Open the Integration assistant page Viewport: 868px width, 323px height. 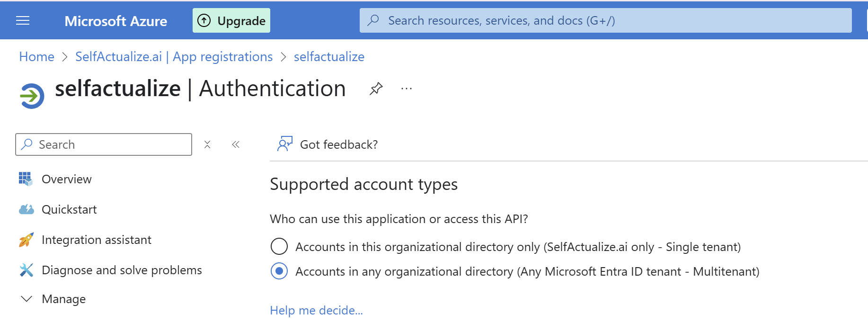(97, 240)
